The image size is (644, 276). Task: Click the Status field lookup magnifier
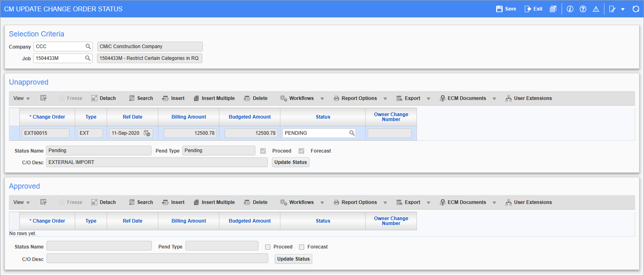pyautogui.click(x=352, y=133)
